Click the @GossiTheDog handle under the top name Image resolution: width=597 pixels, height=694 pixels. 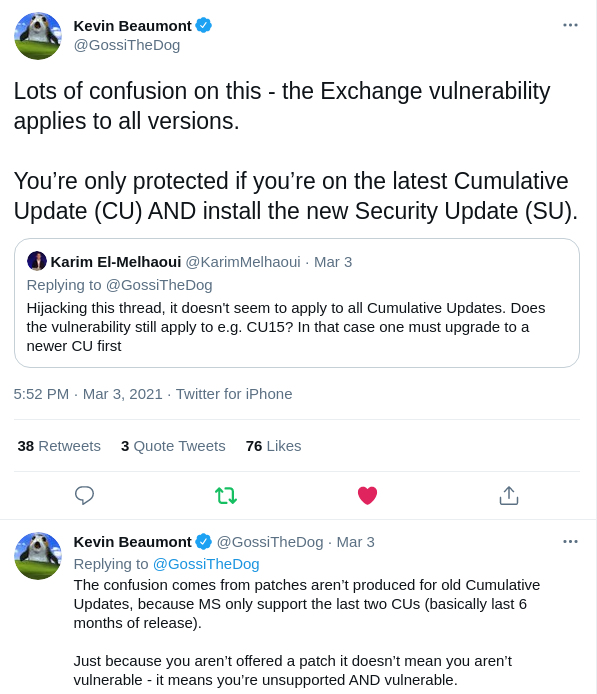coord(127,45)
